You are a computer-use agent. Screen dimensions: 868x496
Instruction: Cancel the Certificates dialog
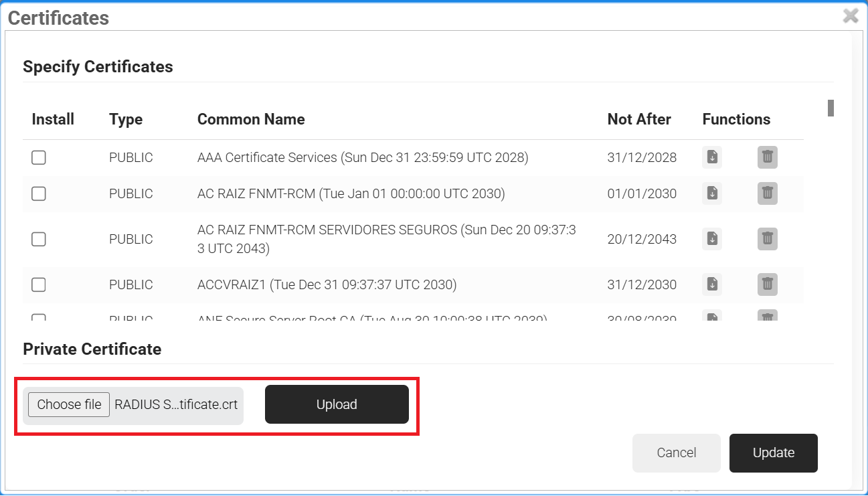676,452
